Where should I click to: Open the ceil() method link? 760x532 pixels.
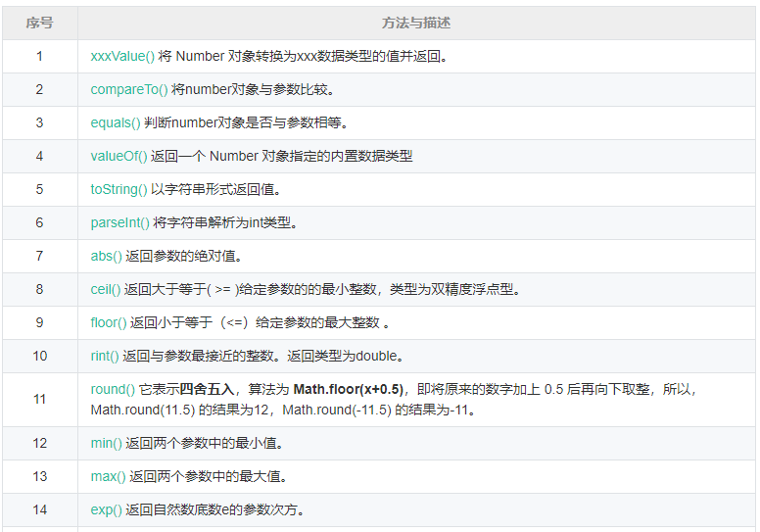click(x=105, y=290)
